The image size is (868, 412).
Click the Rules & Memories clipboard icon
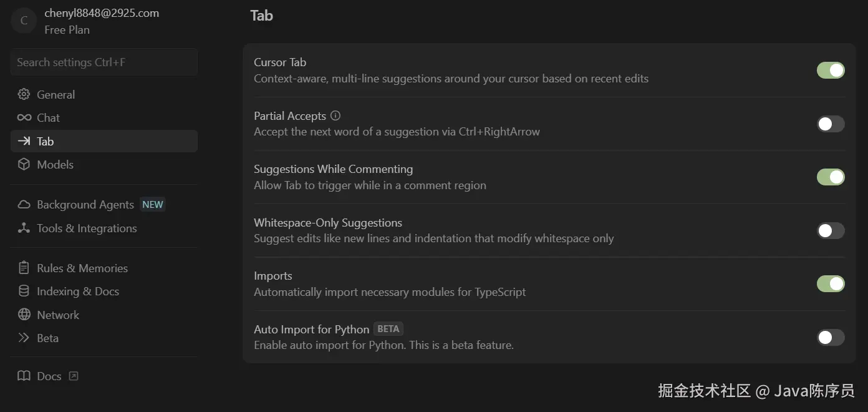coord(24,268)
